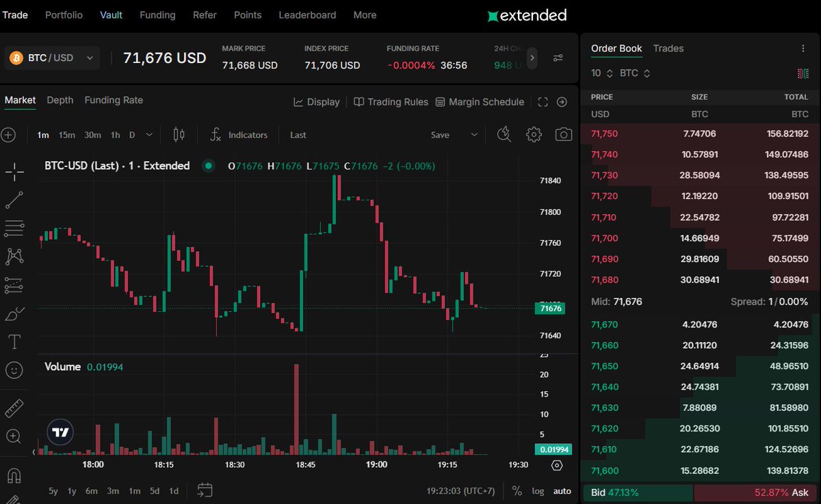Select the trend line drawing tool
This screenshot has height=504, width=821.
14,200
